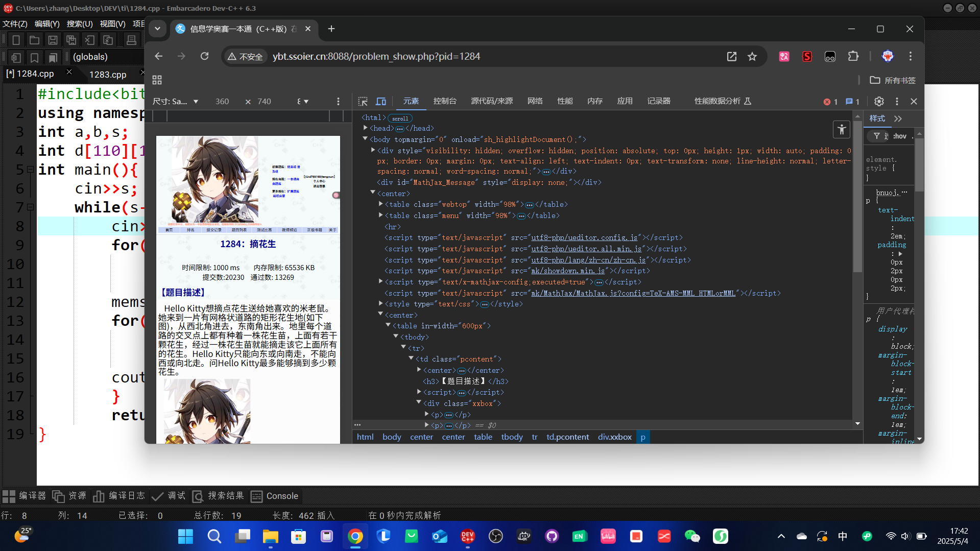The height and width of the screenshot is (551, 980).
Task: Collapse the td class pcontent node
Action: (411, 359)
